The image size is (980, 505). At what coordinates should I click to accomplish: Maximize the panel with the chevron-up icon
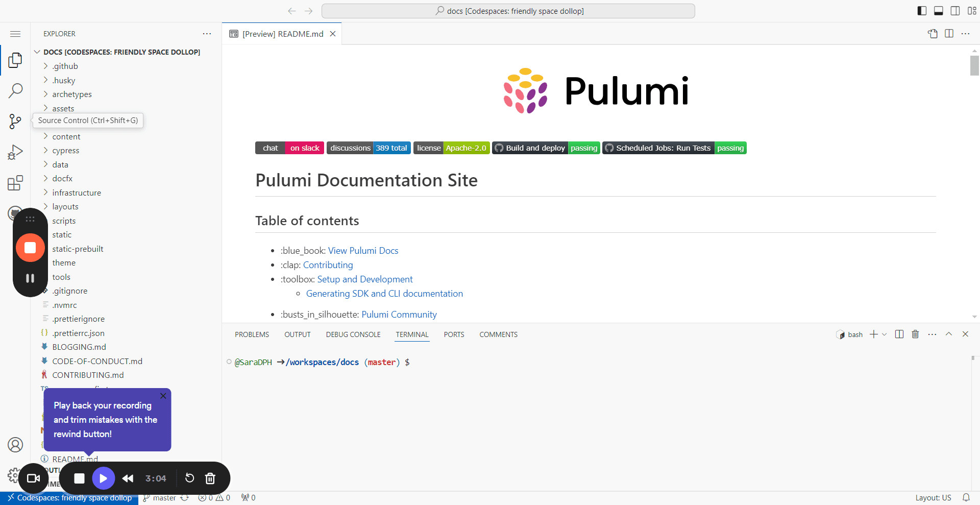click(949, 334)
